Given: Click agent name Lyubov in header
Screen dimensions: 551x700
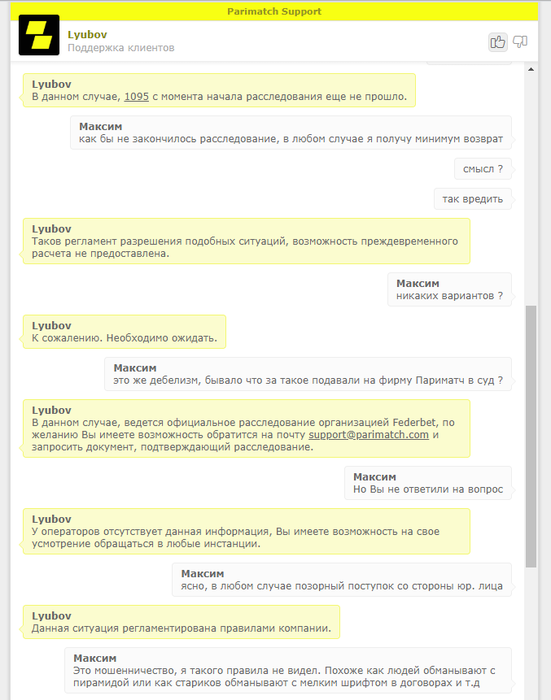Looking at the screenshot, I should 87,34.
